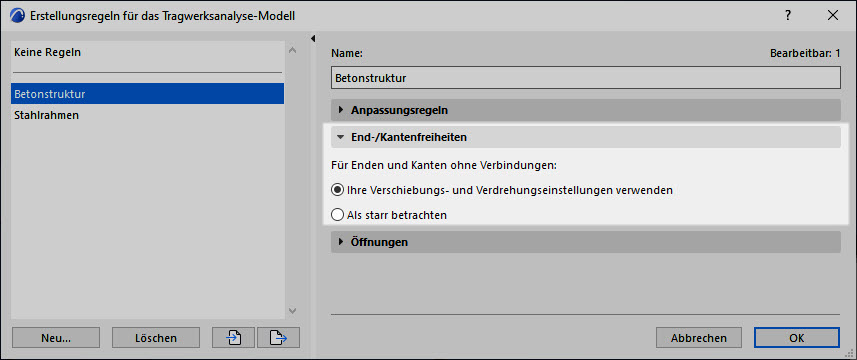
Task: Open help with the question mark
Action: (x=788, y=15)
